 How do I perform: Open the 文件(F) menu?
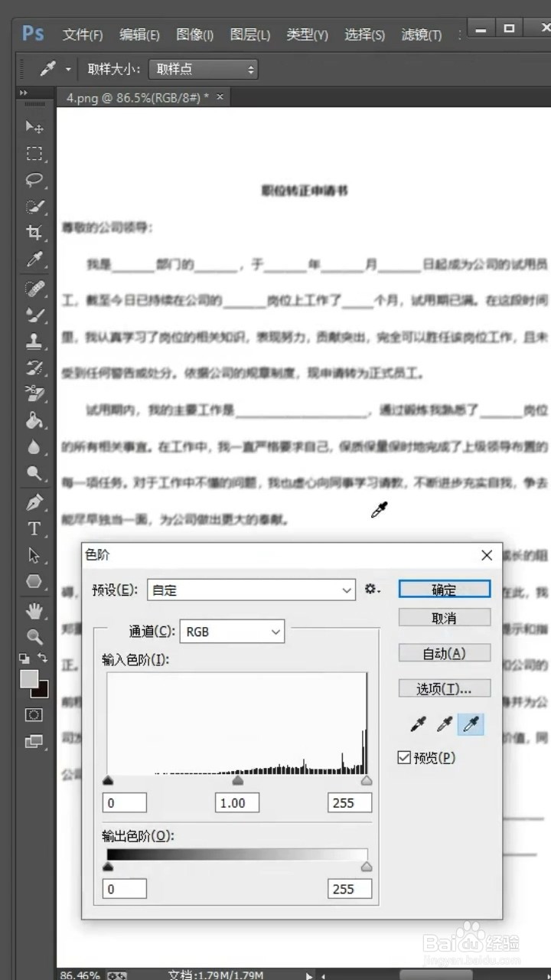point(83,35)
